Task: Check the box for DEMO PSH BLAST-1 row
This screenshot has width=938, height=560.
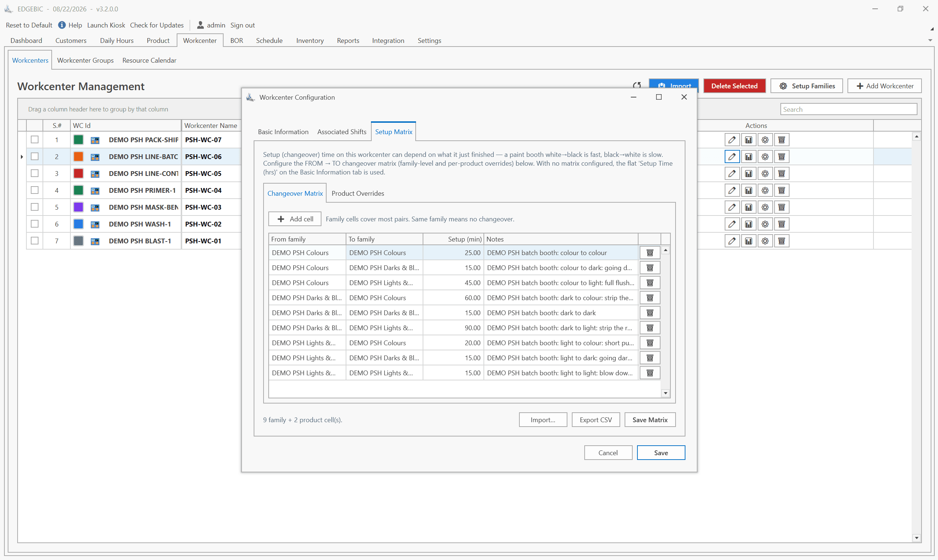Action: (35, 240)
